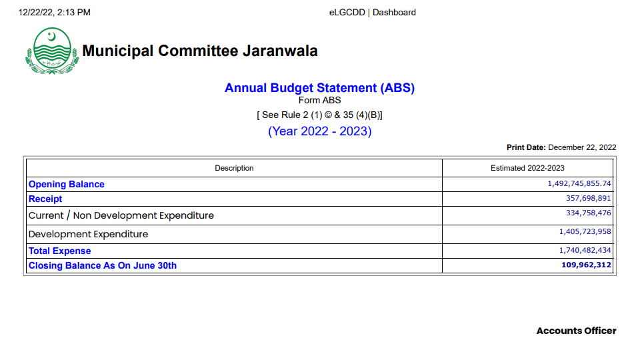
Task: Click the eLGCDD | Dashboard page header
Action: (x=372, y=12)
